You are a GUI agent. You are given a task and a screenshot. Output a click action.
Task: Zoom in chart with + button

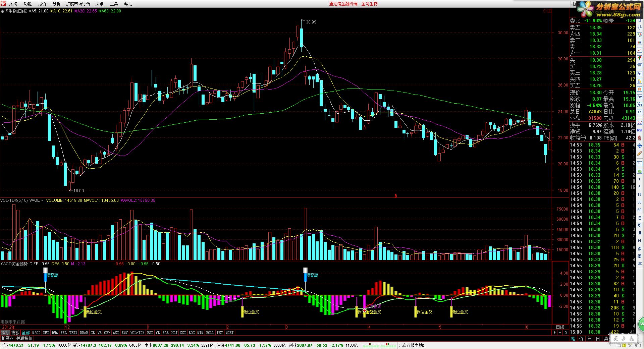pyautogui.click(x=554, y=333)
